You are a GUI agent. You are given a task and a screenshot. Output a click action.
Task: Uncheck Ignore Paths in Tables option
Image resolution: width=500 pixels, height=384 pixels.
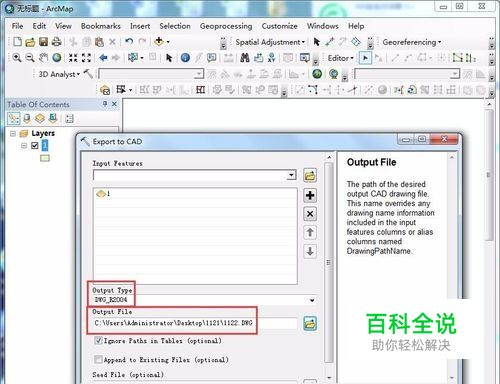(98, 341)
